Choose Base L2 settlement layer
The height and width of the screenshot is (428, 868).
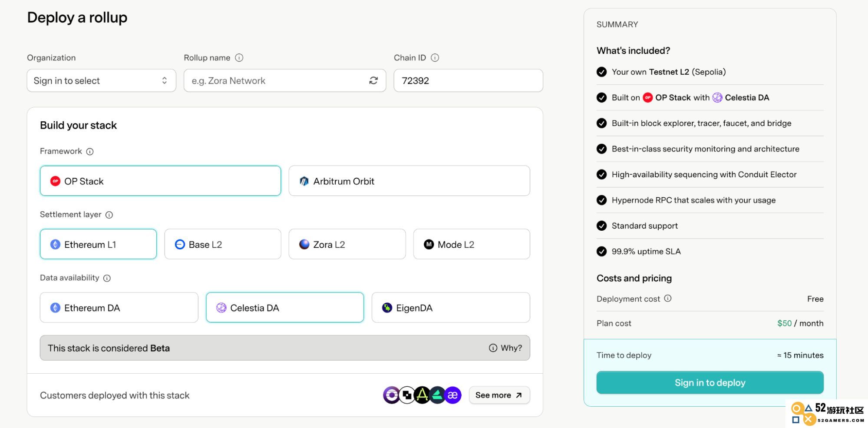pyautogui.click(x=223, y=244)
